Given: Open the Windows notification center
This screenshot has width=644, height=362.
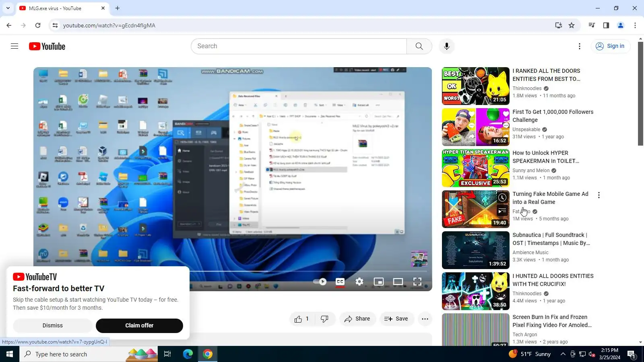Looking at the screenshot, I should 631,354.
